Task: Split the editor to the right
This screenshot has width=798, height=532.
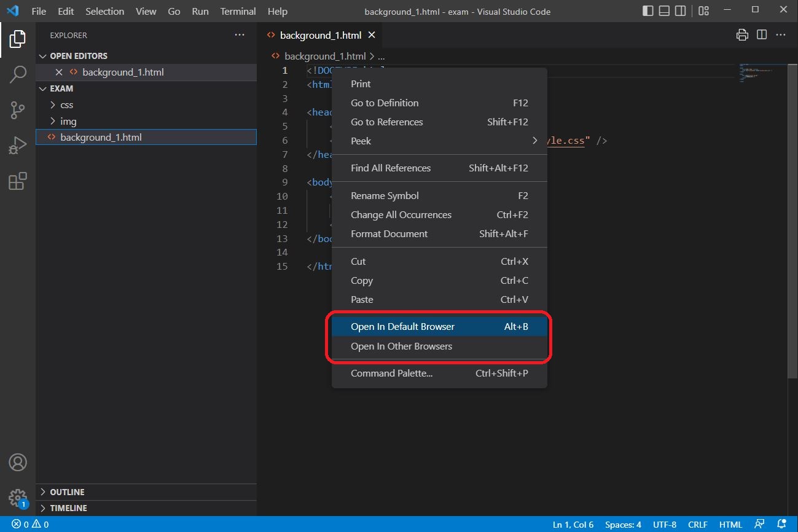Action: tap(762, 35)
